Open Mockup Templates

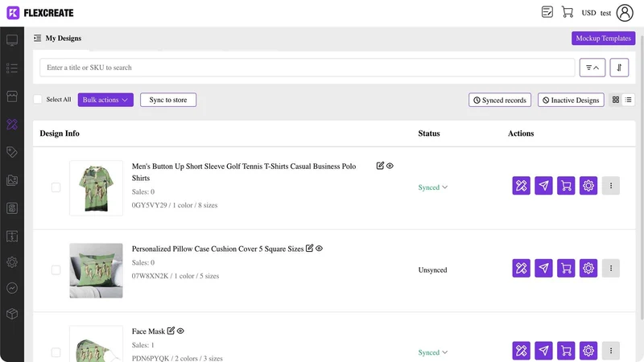(603, 38)
